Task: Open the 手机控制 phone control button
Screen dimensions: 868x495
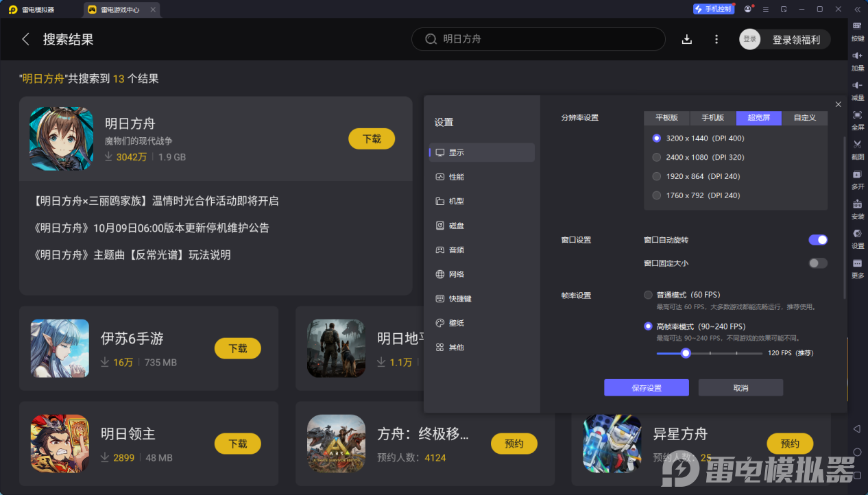Action: pyautogui.click(x=714, y=9)
